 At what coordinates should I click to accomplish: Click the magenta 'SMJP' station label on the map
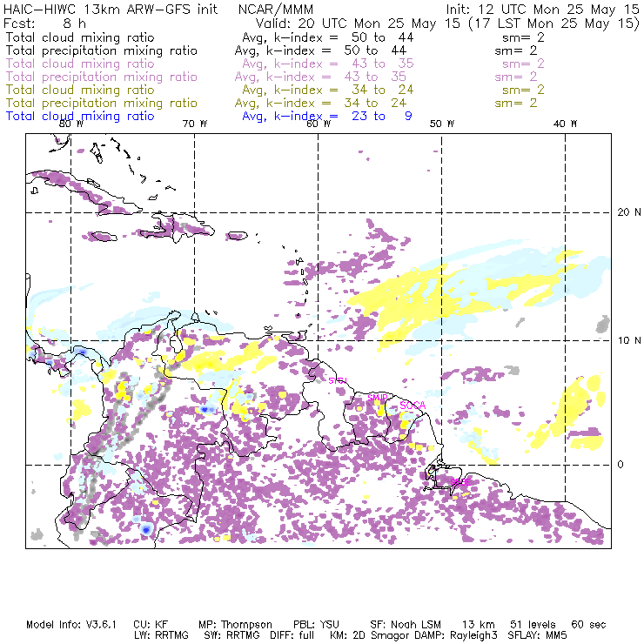(377, 398)
